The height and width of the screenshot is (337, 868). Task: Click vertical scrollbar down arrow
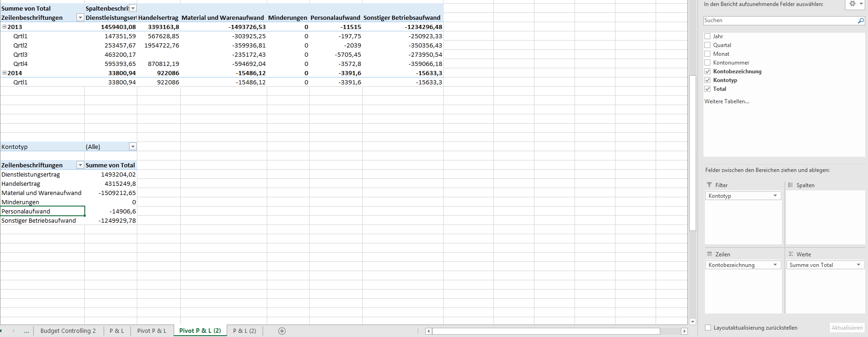(692, 321)
